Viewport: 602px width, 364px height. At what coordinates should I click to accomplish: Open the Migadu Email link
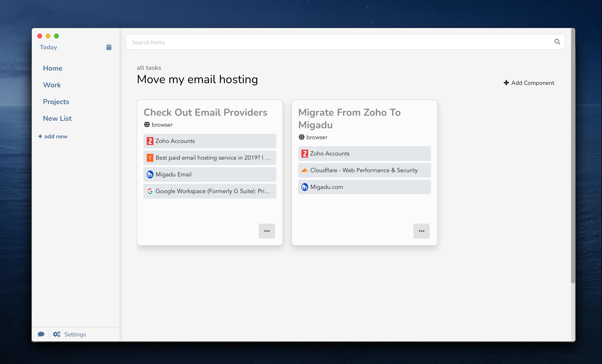click(x=173, y=174)
